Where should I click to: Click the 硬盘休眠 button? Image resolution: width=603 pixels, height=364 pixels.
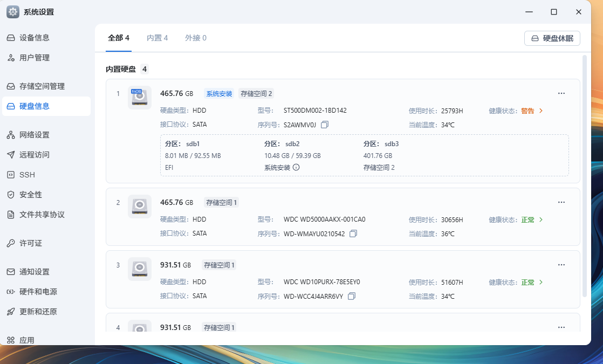(x=552, y=38)
